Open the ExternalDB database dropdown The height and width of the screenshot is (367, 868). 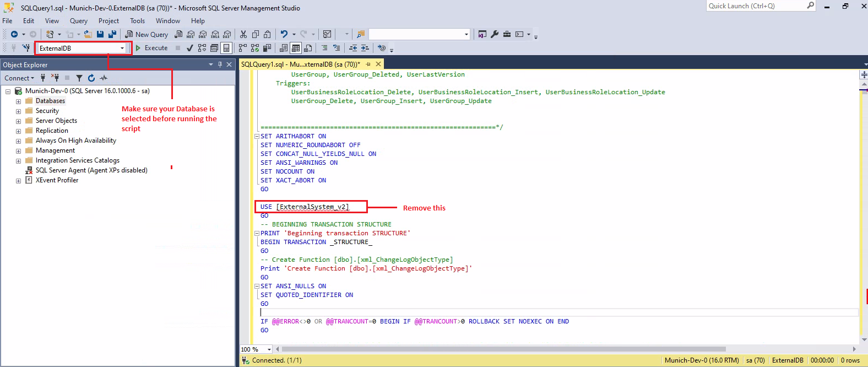pyautogui.click(x=122, y=48)
